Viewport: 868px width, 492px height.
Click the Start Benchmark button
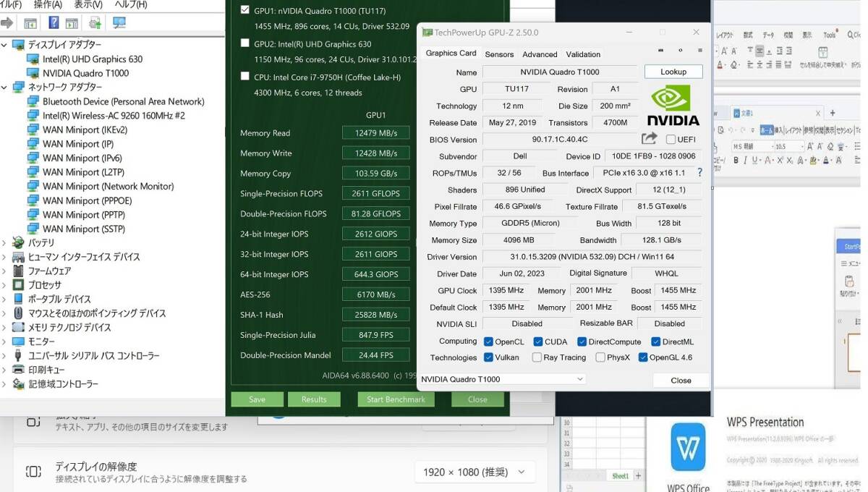coord(396,399)
